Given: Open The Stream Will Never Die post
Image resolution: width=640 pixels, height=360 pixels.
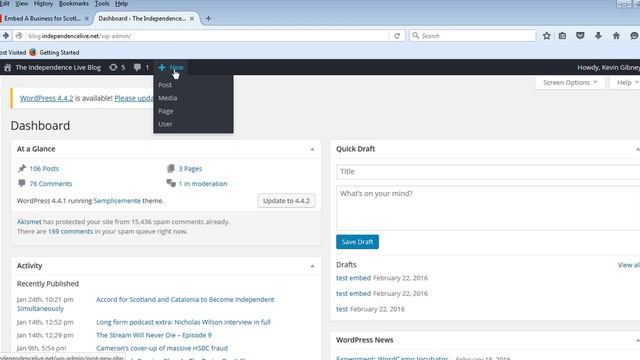Looking at the screenshot, I should pos(154,335).
